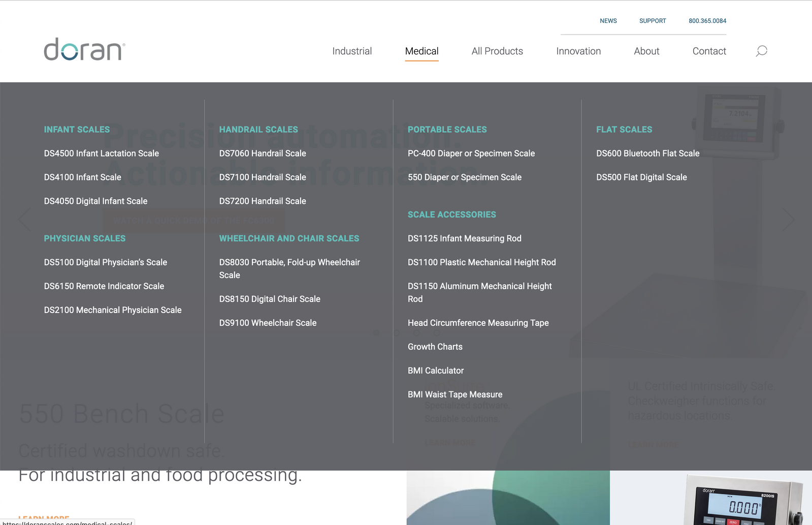This screenshot has height=525, width=812.
Task: Open the Growth Charts link
Action: tap(435, 347)
